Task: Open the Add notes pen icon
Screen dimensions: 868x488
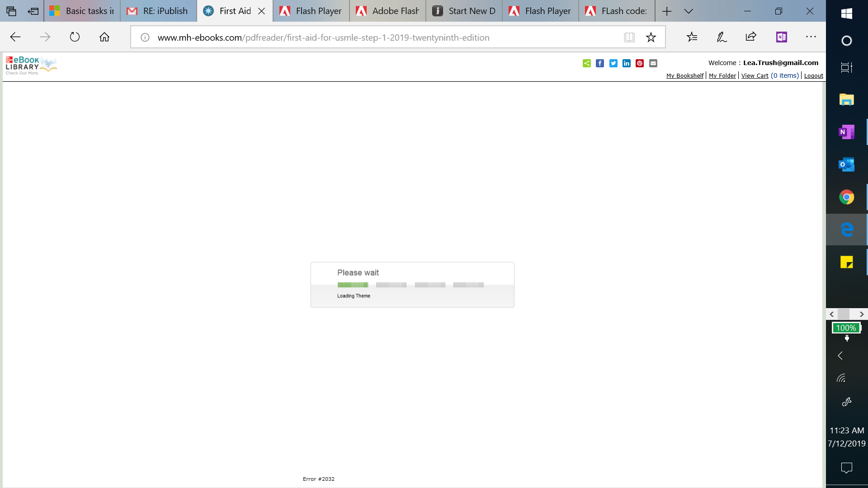Action: 722,38
